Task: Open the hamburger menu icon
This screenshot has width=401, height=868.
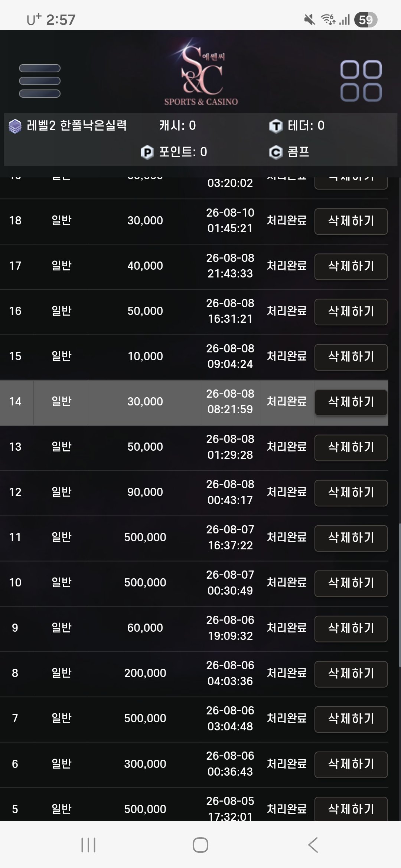Action: click(x=40, y=81)
